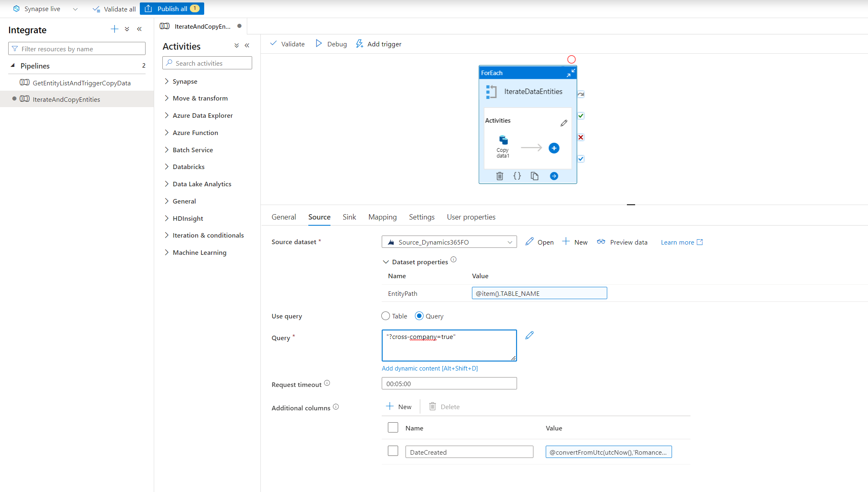Check the select-all additional columns checkbox
The image size is (868, 492).
pyautogui.click(x=393, y=428)
